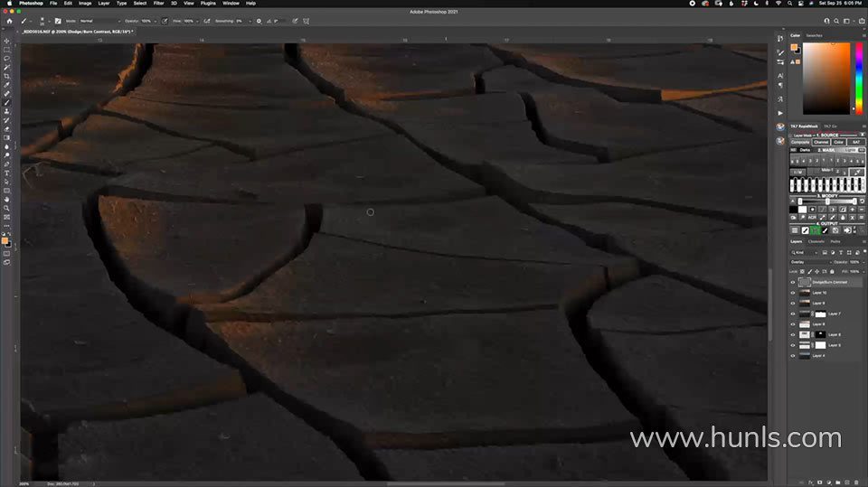The image size is (868, 487).
Task: Open the Opacity dropdown in options bar
Action: tap(155, 21)
